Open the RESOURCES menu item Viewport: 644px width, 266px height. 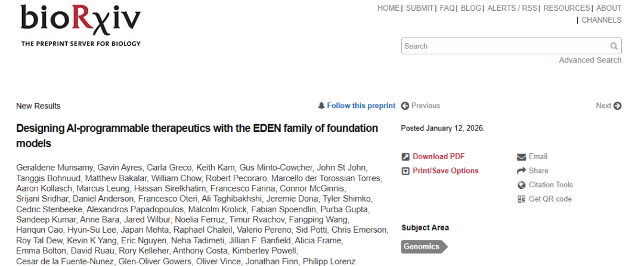pyautogui.click(x=566, y=8)
